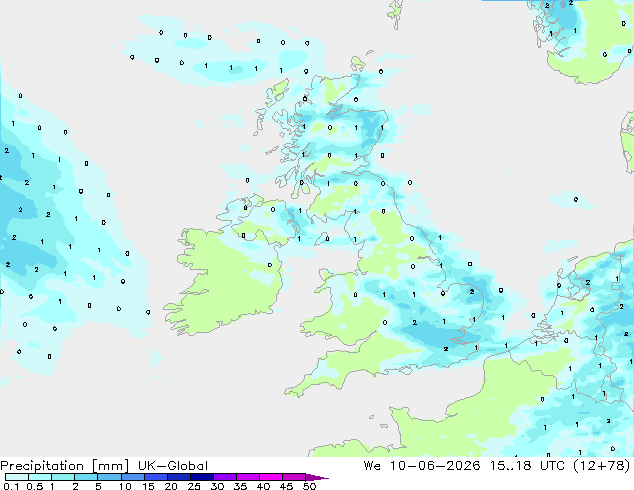Viewport: 634px width, 490px height.
Task: Choose the 10–15 mm legend color block
Action: (132, 477)
